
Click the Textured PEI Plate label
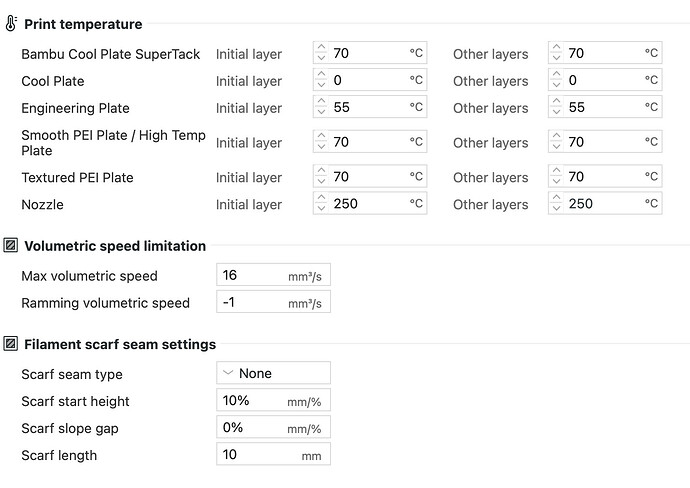[x=77, y=177]
